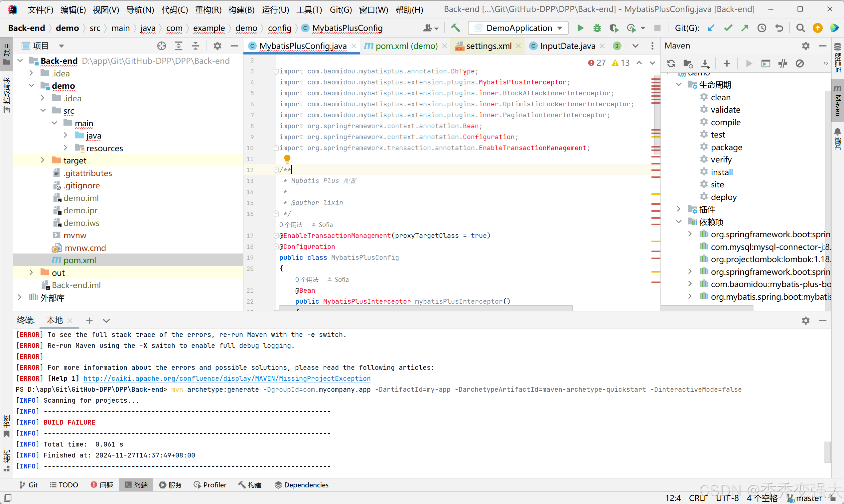844x504 pixels.
Task: Open the Profiler tool window button
Action: [210, 485]
